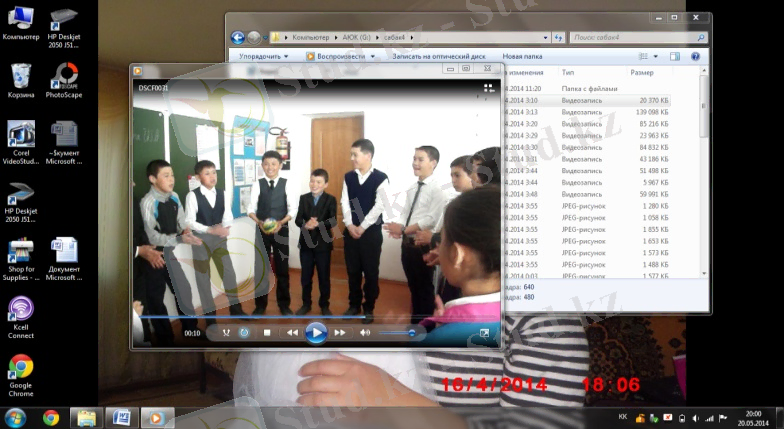Image resolution: width=784 pixels, height=429 pixels.
Task: Mute the media player sound
Action: tap(365, 333)
